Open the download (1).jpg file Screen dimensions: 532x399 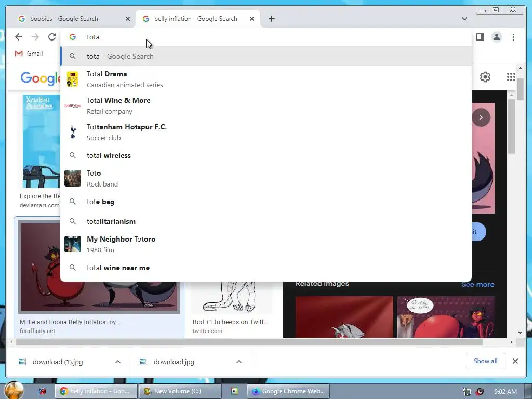click(58, 362)
